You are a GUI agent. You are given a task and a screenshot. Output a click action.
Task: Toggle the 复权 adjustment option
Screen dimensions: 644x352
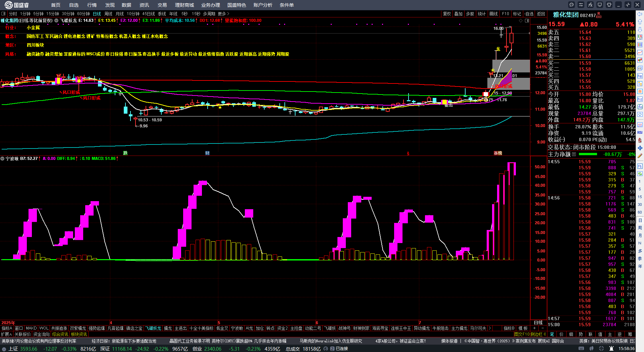pos(447,14)
